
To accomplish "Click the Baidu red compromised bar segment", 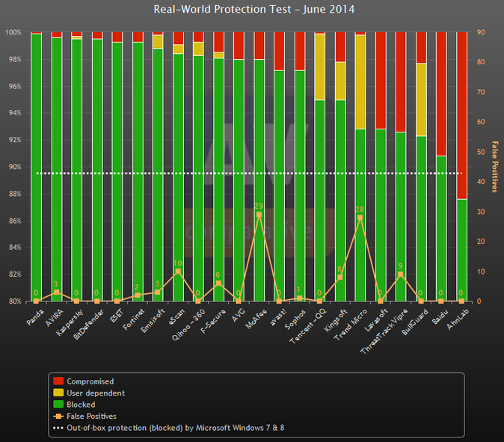I will 441,94.
